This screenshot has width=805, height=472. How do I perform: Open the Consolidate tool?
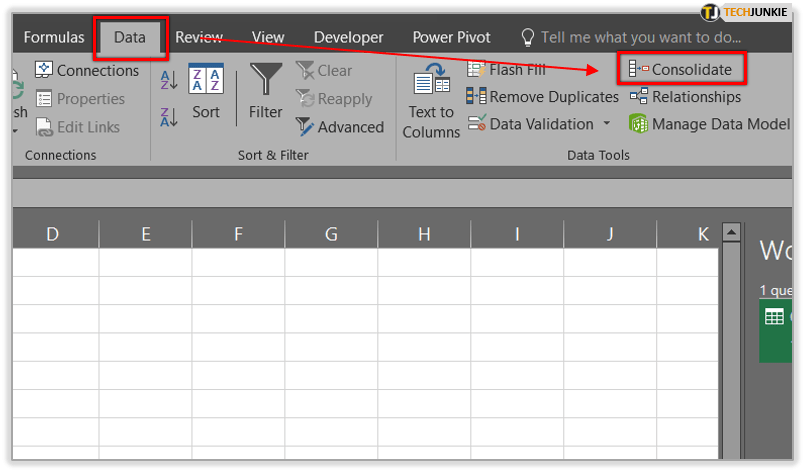(x=681, y=70)
